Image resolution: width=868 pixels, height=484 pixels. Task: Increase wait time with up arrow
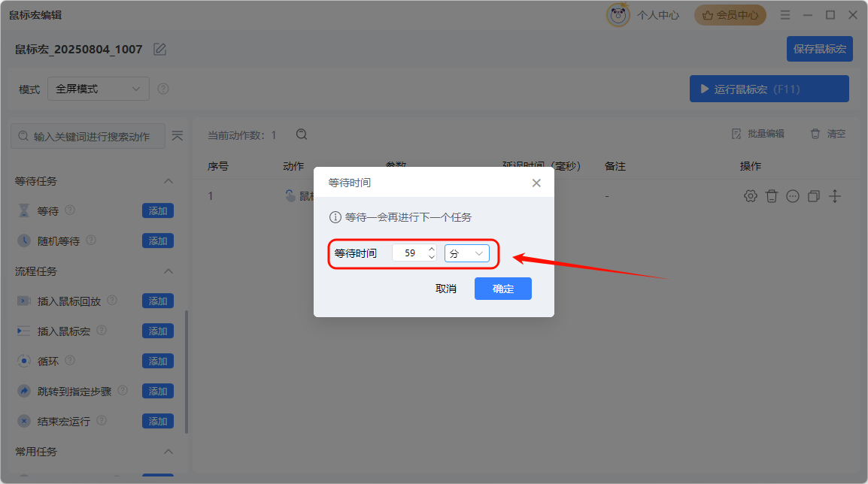pos(432,249)
